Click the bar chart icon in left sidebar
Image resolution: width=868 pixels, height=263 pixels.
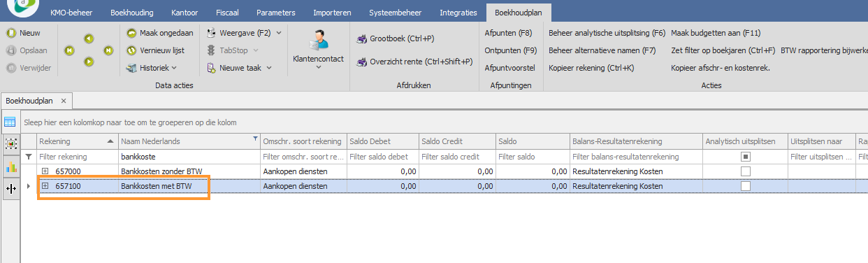(10, 166)
